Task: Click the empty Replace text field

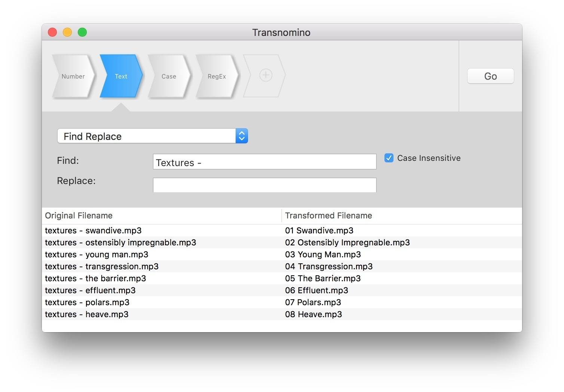Action: 264,185
